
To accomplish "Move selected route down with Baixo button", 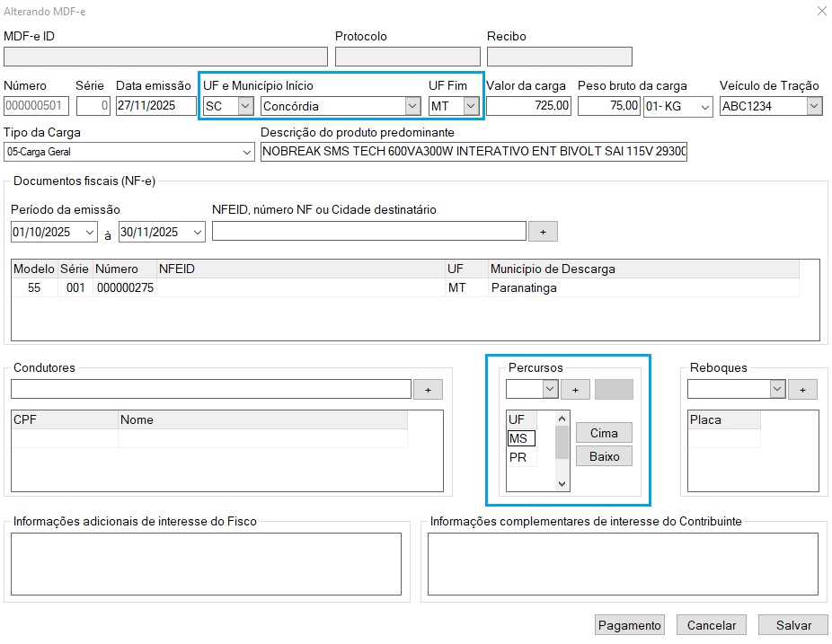I will click(x=604, y=456).
